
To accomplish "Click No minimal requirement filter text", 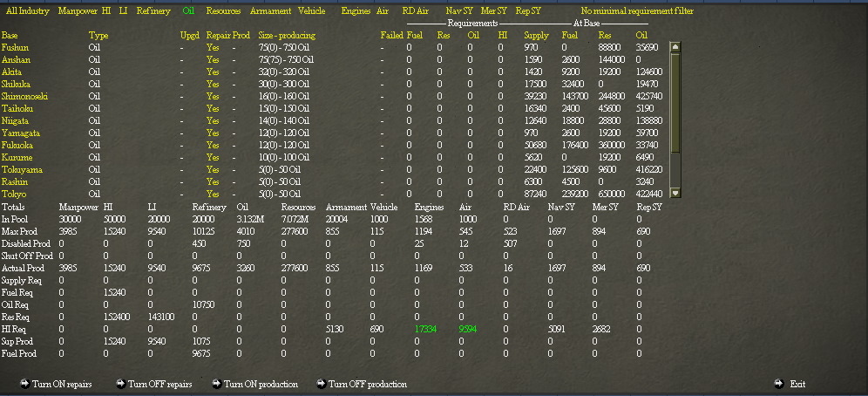I will (636, 10).
